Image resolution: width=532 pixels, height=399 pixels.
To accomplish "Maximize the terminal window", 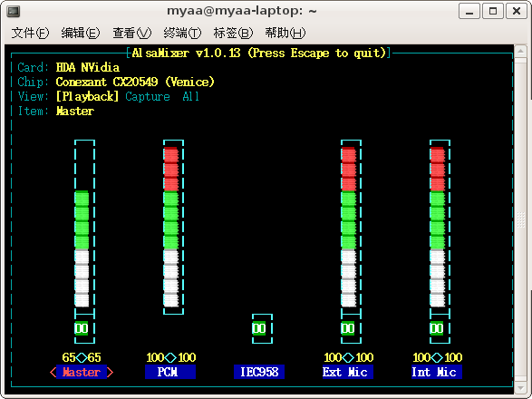I will (x=493, y=11).
